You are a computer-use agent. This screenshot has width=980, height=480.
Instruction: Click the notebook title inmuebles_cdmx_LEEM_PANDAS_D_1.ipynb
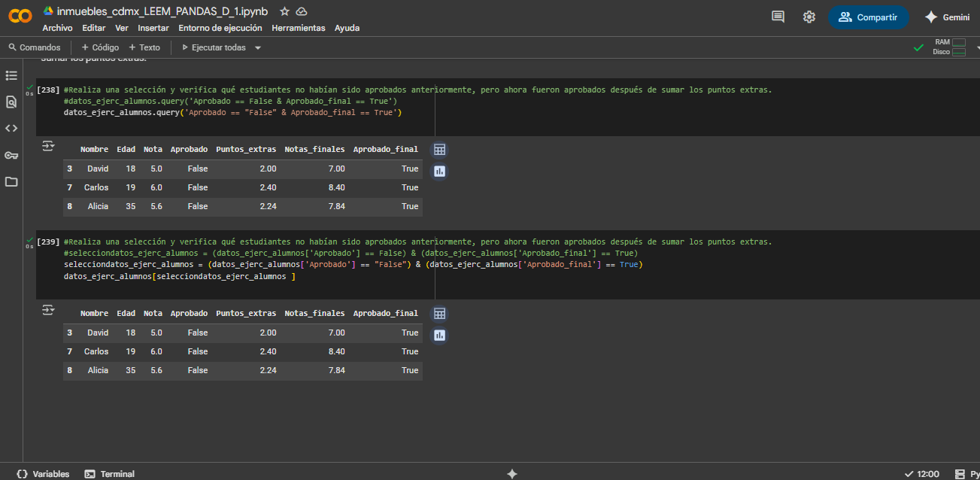coord(162,11)
